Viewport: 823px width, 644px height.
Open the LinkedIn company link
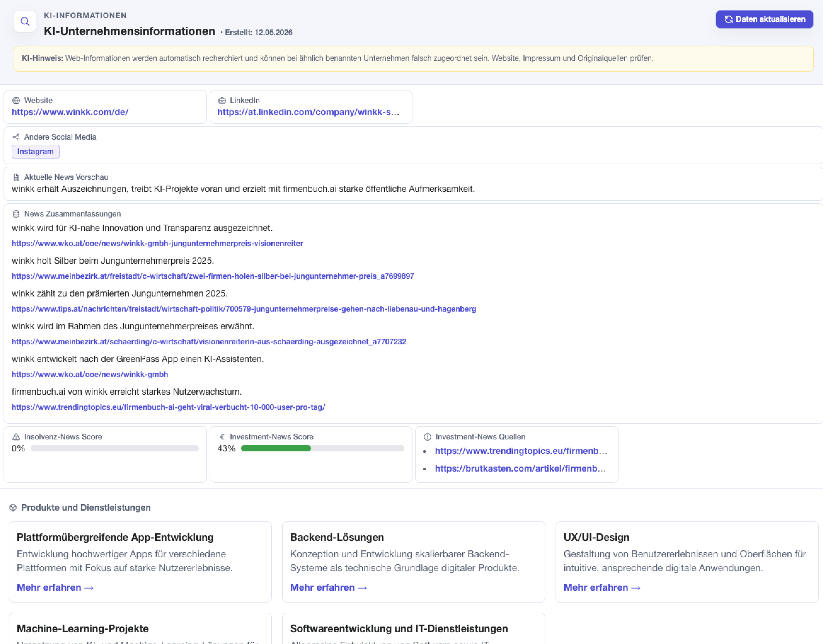click(308, 112)
